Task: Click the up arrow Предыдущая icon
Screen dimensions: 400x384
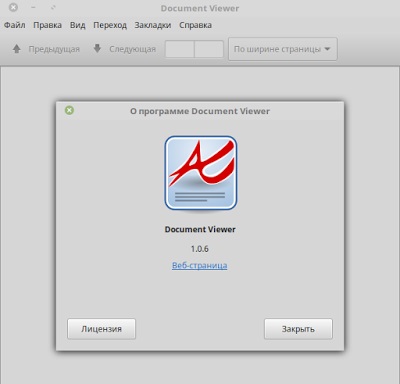Action: [17, 49]
